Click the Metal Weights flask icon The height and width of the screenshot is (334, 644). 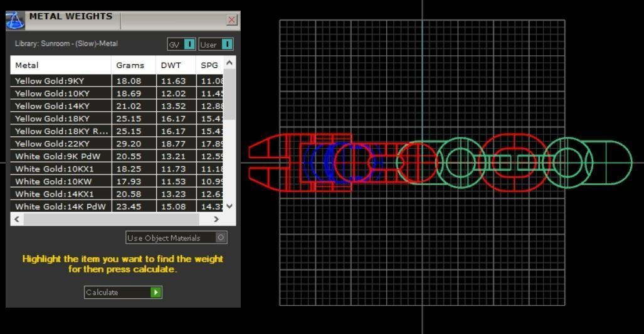[x=15, y=21]
